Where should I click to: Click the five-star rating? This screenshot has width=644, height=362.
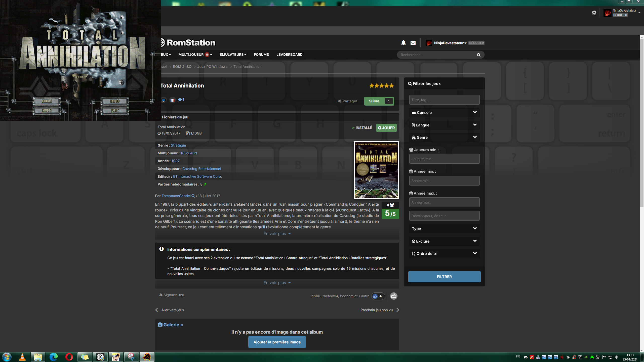click(381, 86)
